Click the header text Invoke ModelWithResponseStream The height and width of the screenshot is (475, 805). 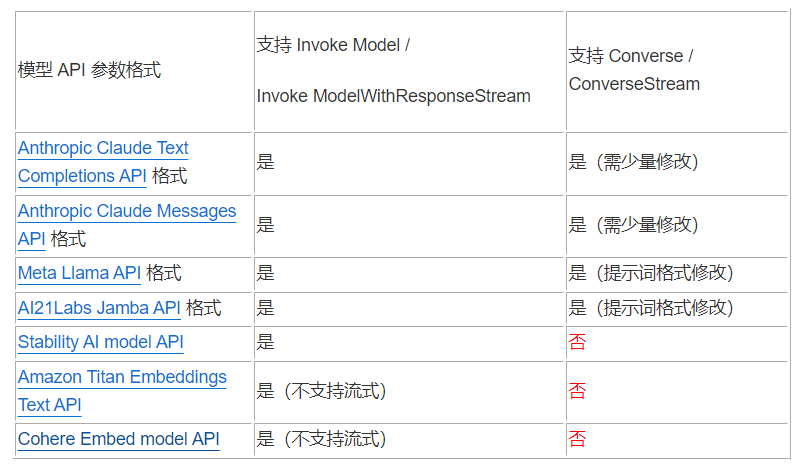tap(393, 96)
